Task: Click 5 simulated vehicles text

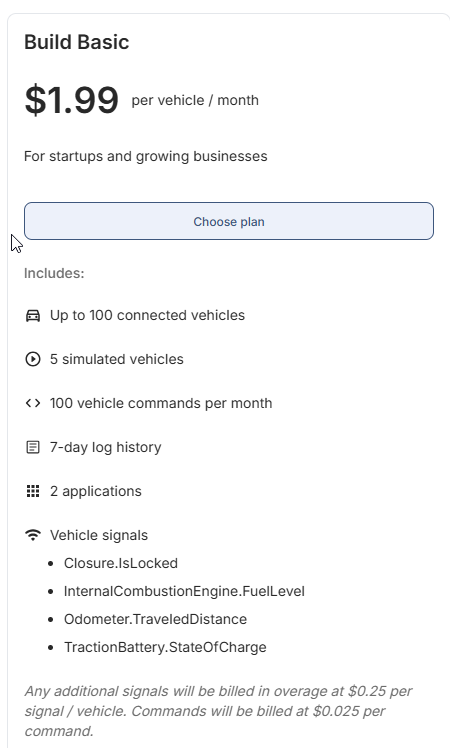Action: pyautogui.click(x=117, y=359)
